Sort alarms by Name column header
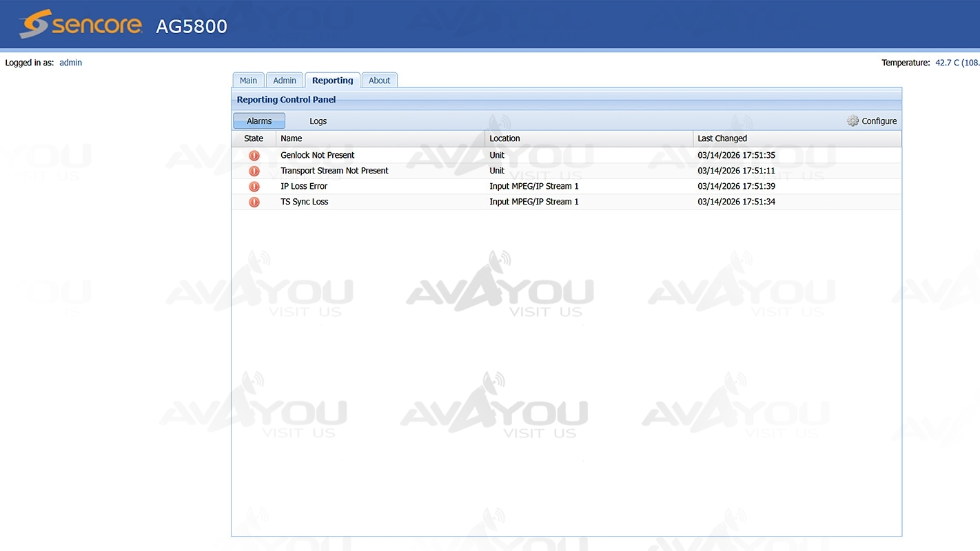980x551 pixels. point(292,138)
